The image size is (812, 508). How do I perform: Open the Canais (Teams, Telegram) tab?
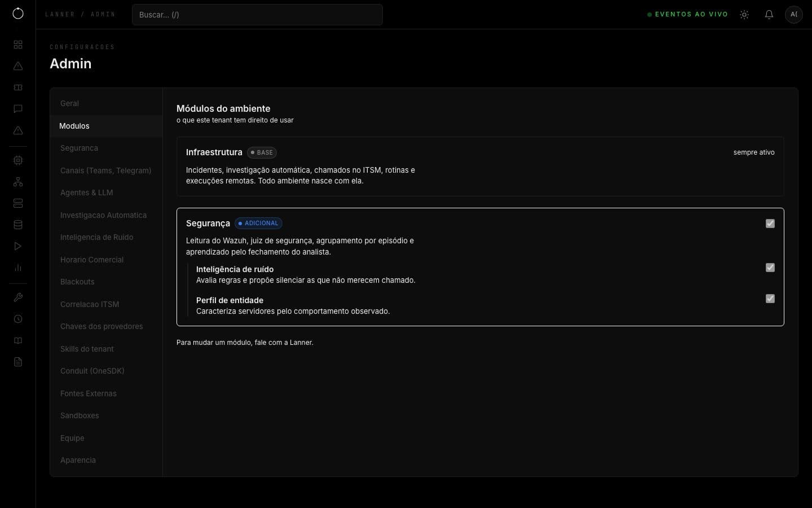click(x=106, y=170)
